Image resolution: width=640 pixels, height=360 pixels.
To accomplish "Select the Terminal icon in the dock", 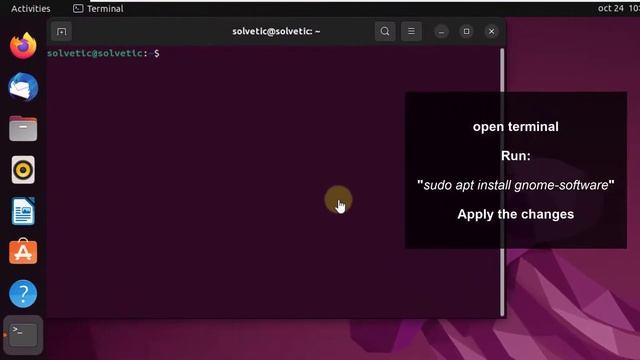I will pos(23,335).
